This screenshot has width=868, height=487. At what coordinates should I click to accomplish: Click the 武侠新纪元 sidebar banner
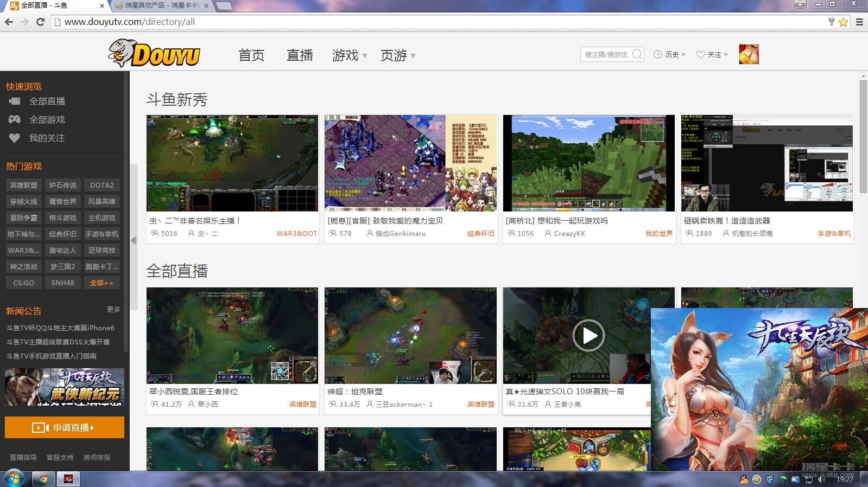click(x=65, y=387)
